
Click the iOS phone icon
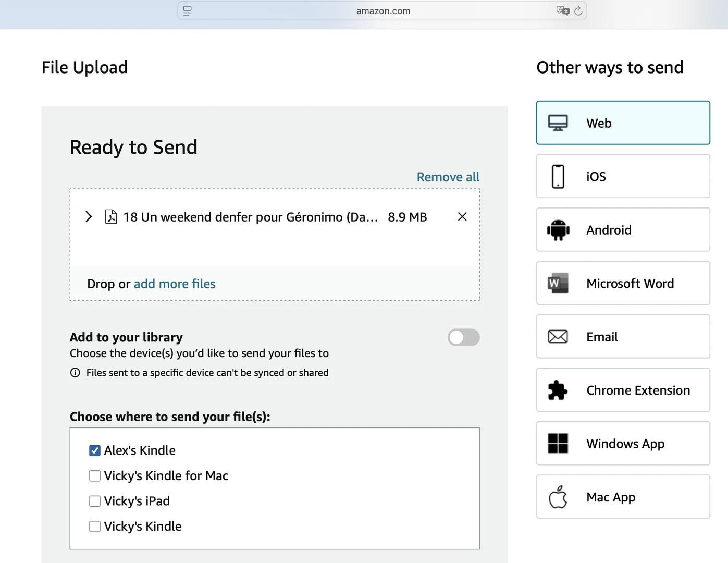pyautogui.click(x=558, y=176)
